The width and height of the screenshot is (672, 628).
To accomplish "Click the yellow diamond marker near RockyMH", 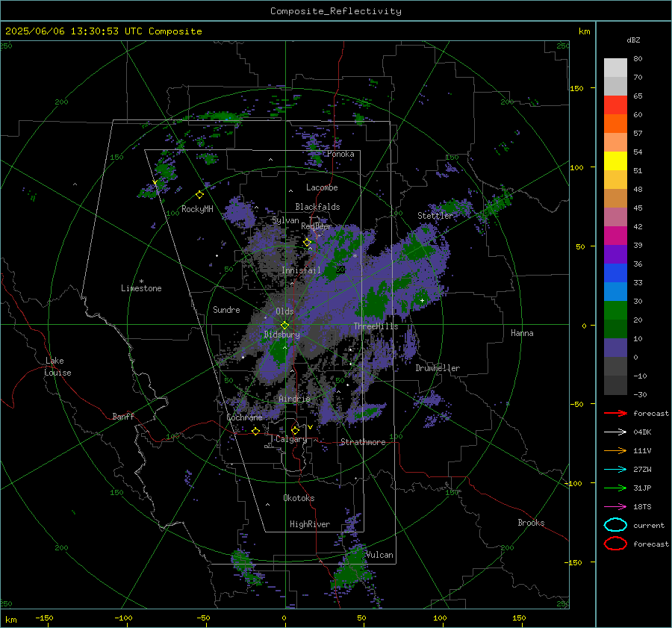I will 199,195.
